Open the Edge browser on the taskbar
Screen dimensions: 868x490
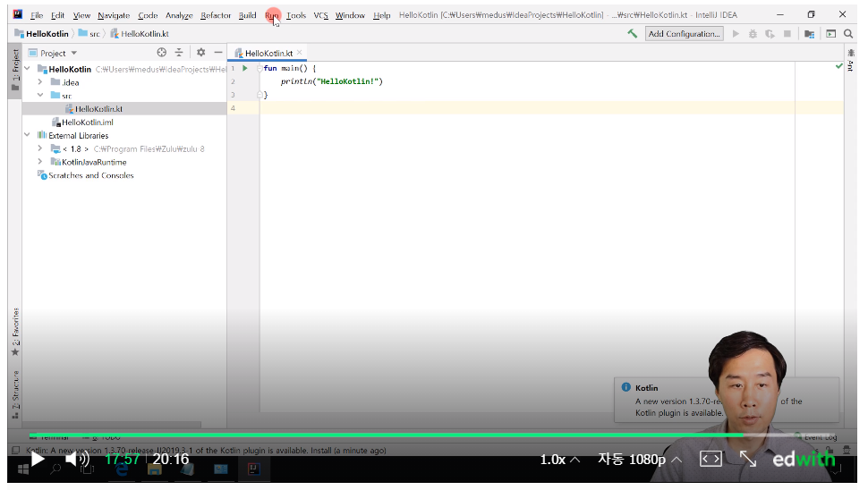[121, 469]
